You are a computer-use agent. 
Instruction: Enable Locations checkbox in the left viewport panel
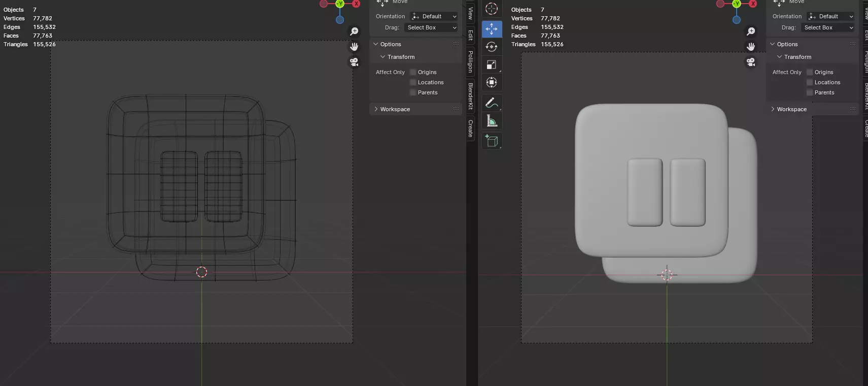413,82
